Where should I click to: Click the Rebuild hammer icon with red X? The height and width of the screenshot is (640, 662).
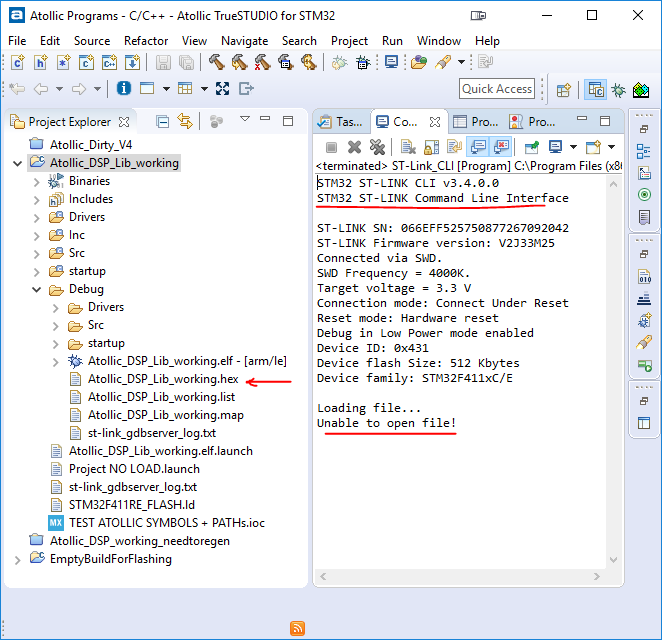262,62
